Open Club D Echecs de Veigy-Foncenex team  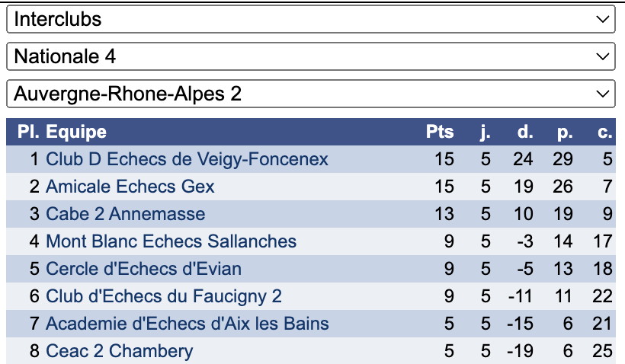pyautogui.click(x=187, y=159)
